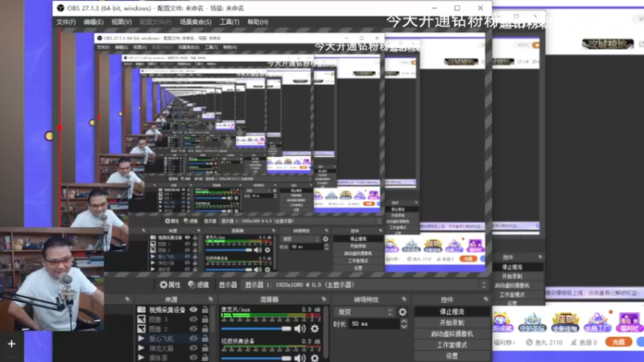Toggle visibility eye of front 媒体源 source
The image size is (644, 362).
click(193, 357)
